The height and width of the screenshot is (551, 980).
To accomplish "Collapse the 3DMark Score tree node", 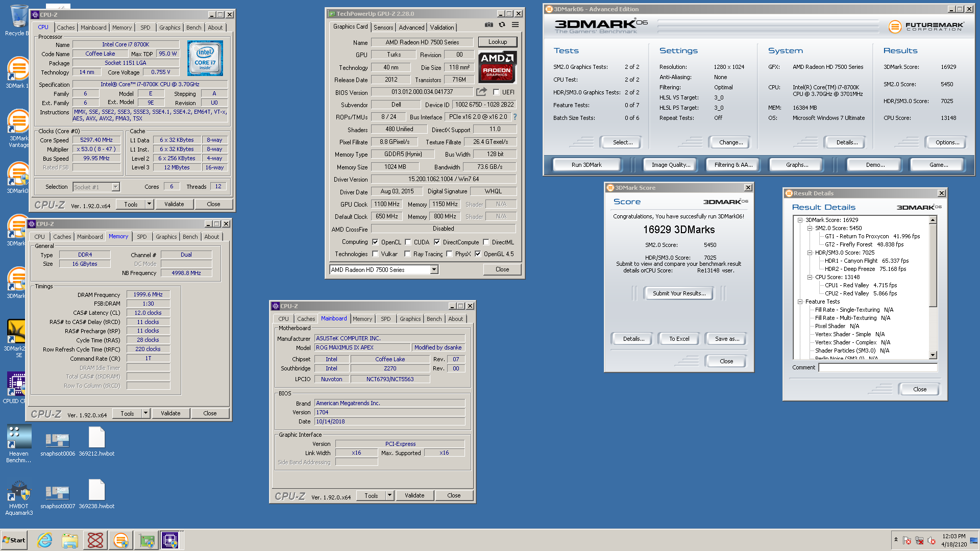I will (x=800, y=220).
